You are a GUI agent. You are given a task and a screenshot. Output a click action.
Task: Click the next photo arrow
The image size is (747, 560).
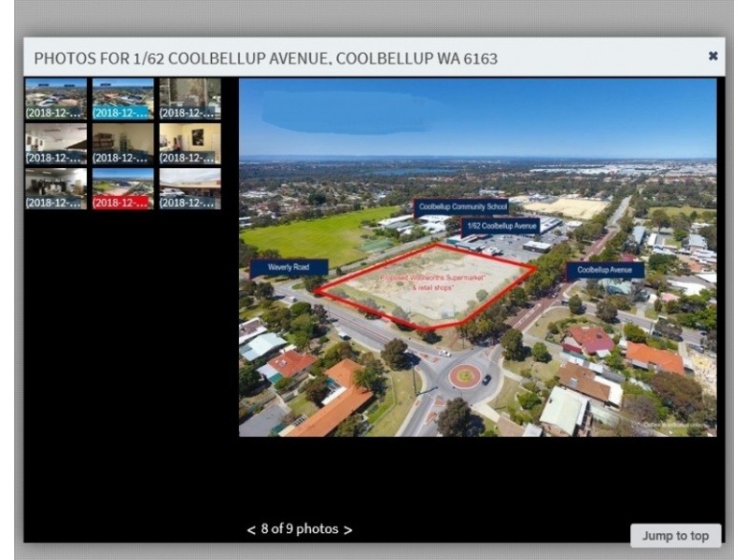coord(347,528)
